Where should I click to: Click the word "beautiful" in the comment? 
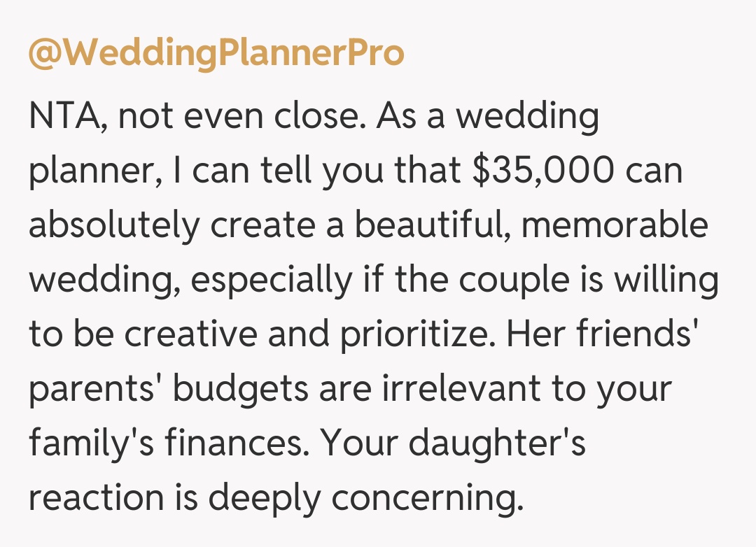[434, 226]
